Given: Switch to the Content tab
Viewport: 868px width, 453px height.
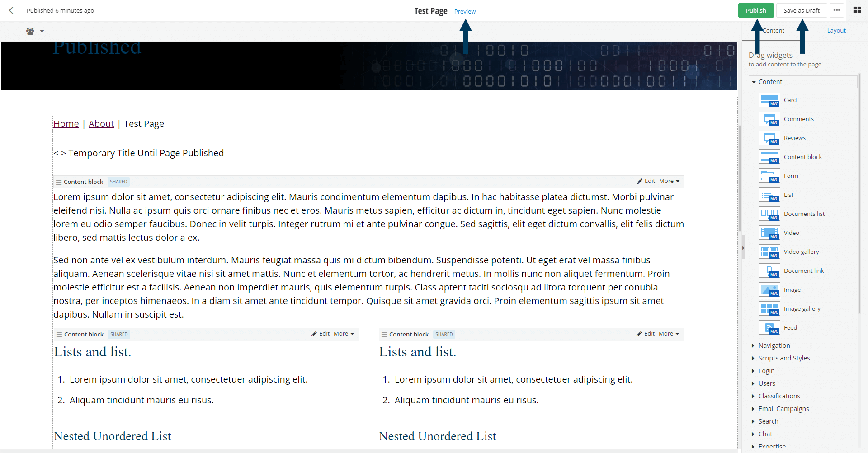Looking at the screenshot, I should (773, 30).
